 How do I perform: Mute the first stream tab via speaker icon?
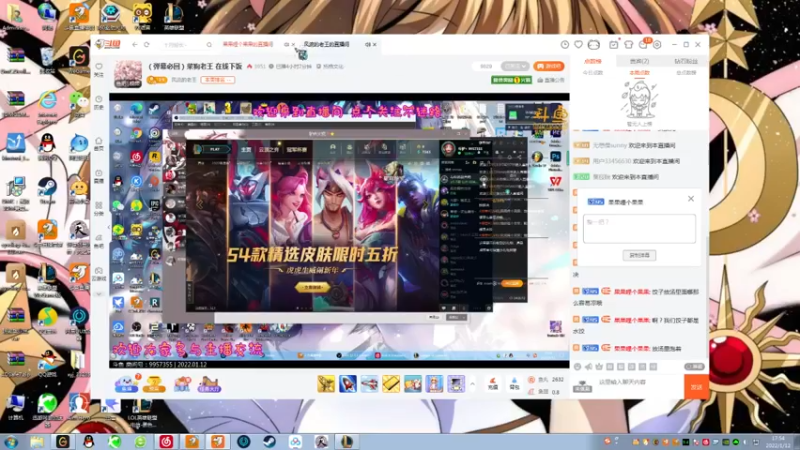(286, 45)
